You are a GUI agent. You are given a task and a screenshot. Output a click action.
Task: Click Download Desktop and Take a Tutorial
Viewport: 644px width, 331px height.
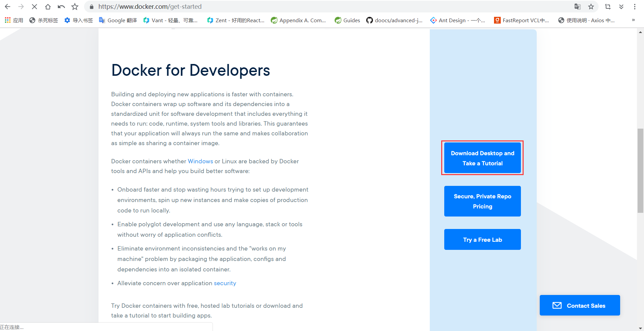(482, 158)
